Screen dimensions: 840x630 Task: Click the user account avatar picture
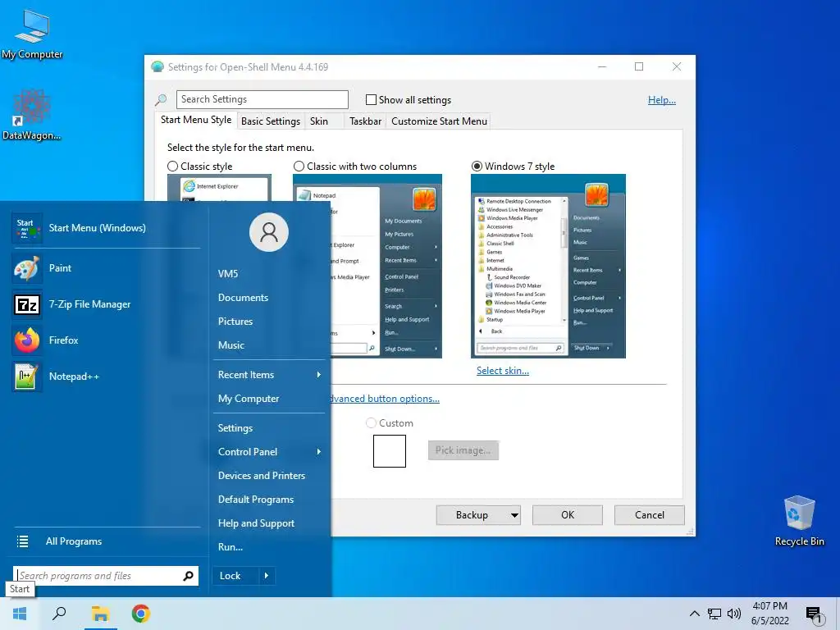coord(269,232)
